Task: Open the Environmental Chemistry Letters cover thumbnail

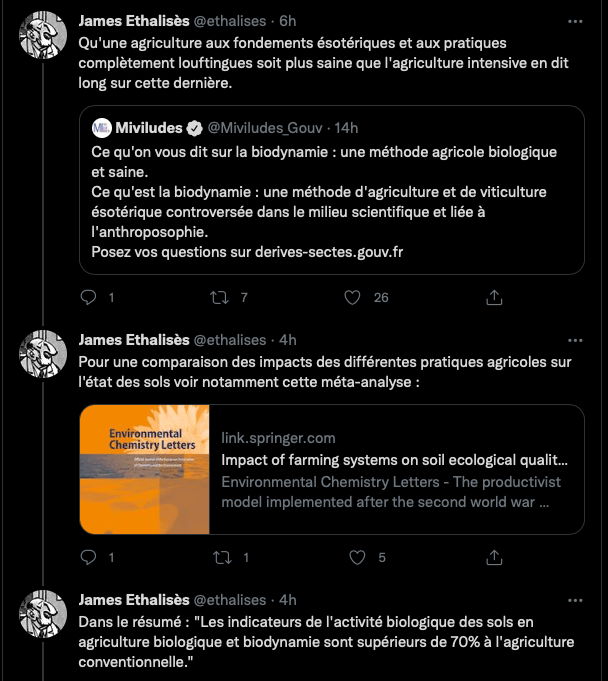Action: point(144,469)
